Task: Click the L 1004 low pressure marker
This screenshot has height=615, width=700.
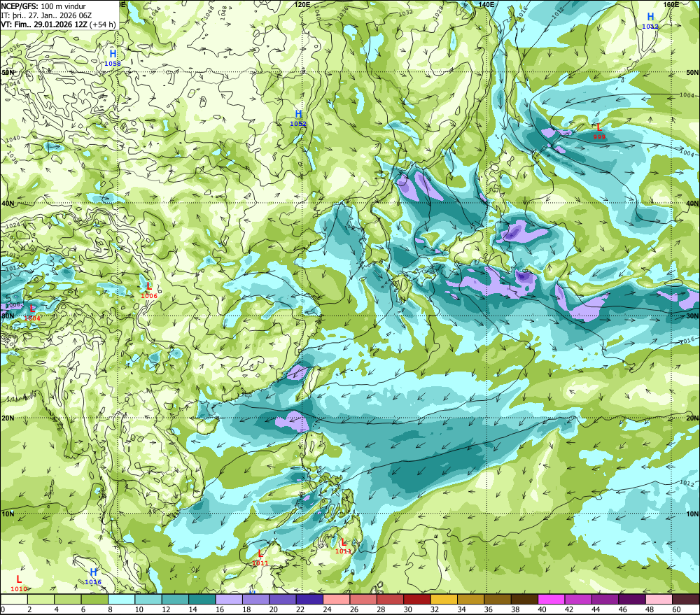Action: pyautogui.click(x=32, y=313)
